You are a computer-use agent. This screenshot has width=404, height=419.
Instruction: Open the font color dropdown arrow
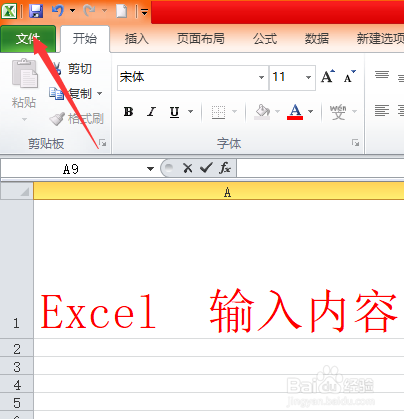coord(311,112)
